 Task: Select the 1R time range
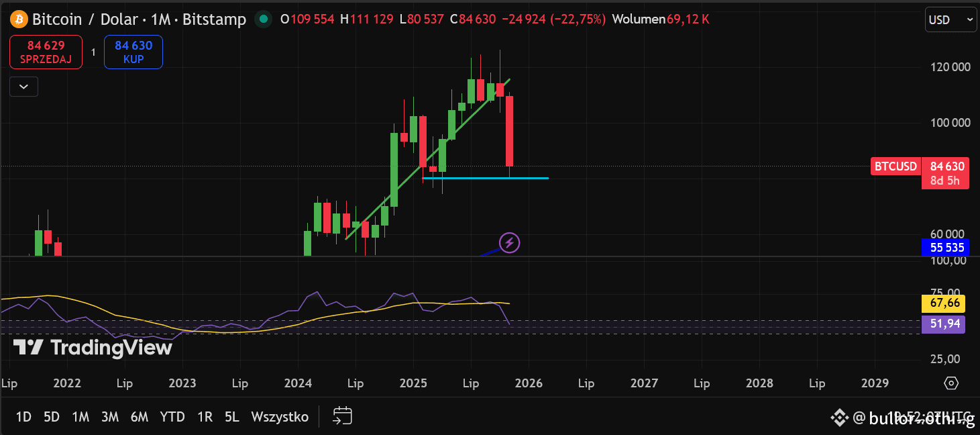click(x=205, y=417)
